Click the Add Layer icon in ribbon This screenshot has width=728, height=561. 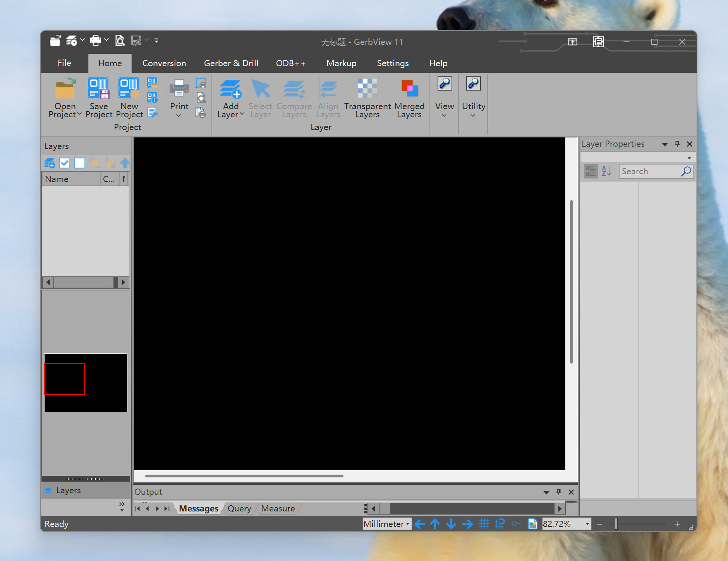(230, 89)
